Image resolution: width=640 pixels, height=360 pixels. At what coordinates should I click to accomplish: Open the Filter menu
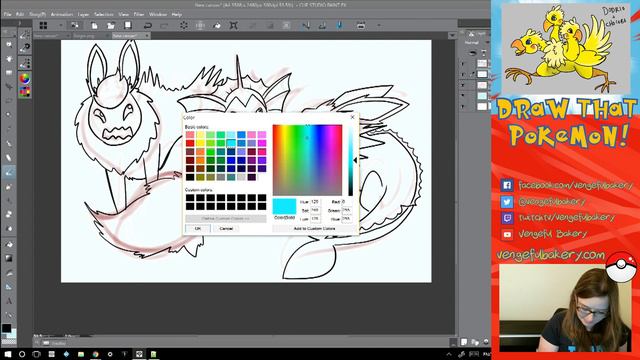coord(139,14)
